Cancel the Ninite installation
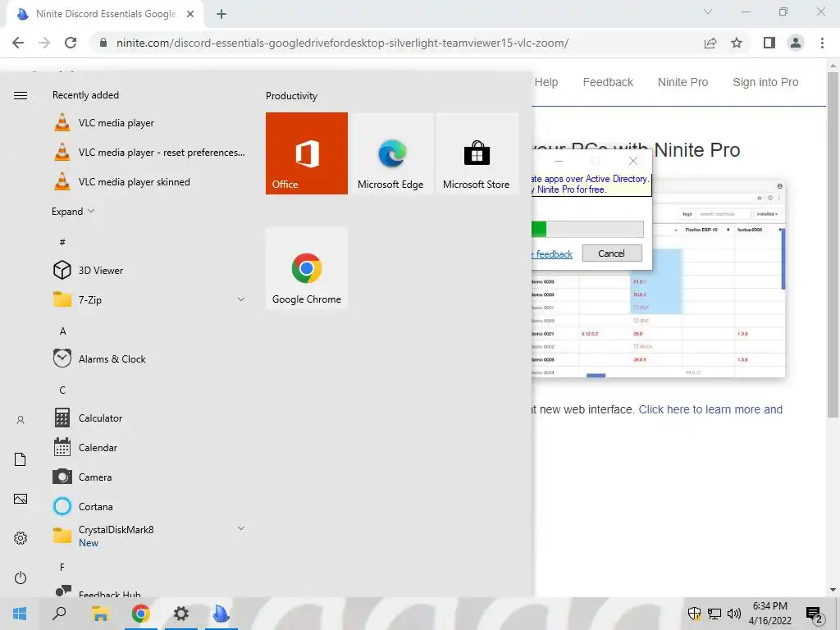Viewport: 840px width, 630px height. coord(612,253)
